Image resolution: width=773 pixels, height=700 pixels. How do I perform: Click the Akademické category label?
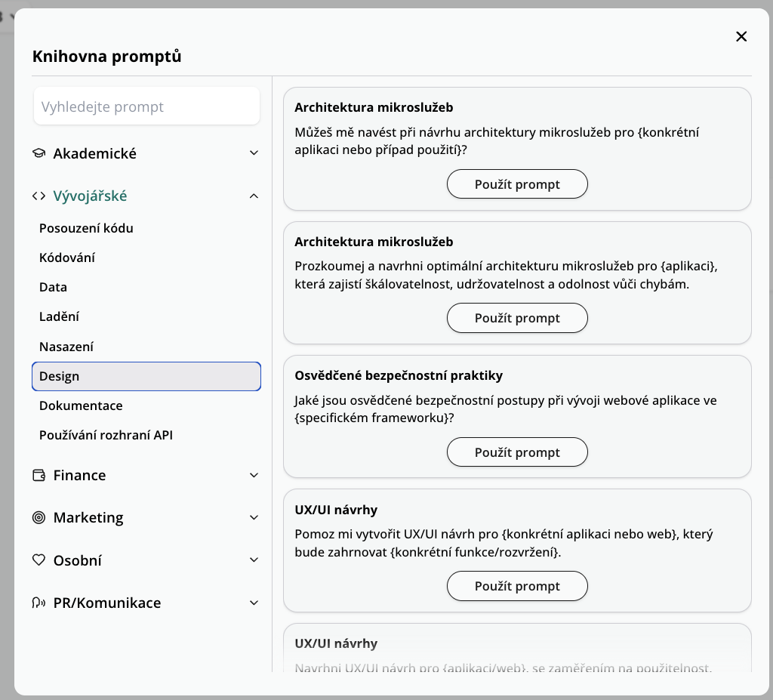(94, 153)
